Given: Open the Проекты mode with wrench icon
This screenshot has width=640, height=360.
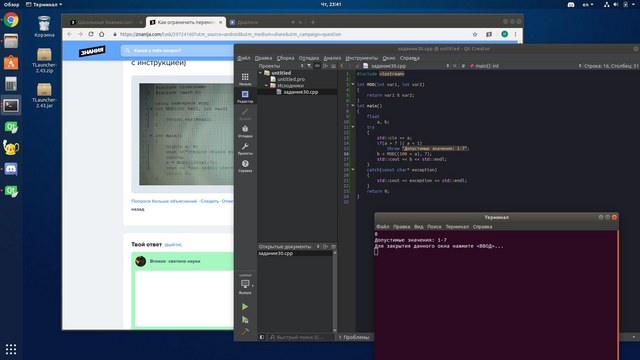Looking at the screenshot, I should (245, 149).
